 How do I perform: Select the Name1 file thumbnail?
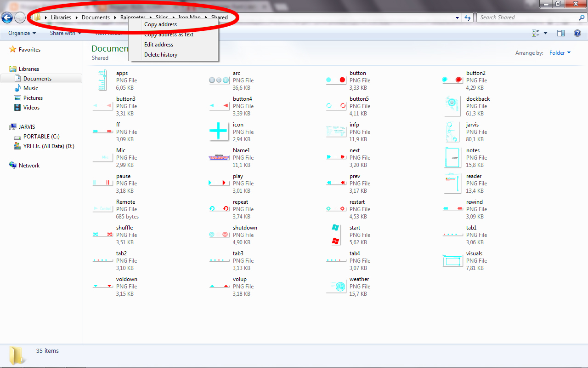(219, 157)
